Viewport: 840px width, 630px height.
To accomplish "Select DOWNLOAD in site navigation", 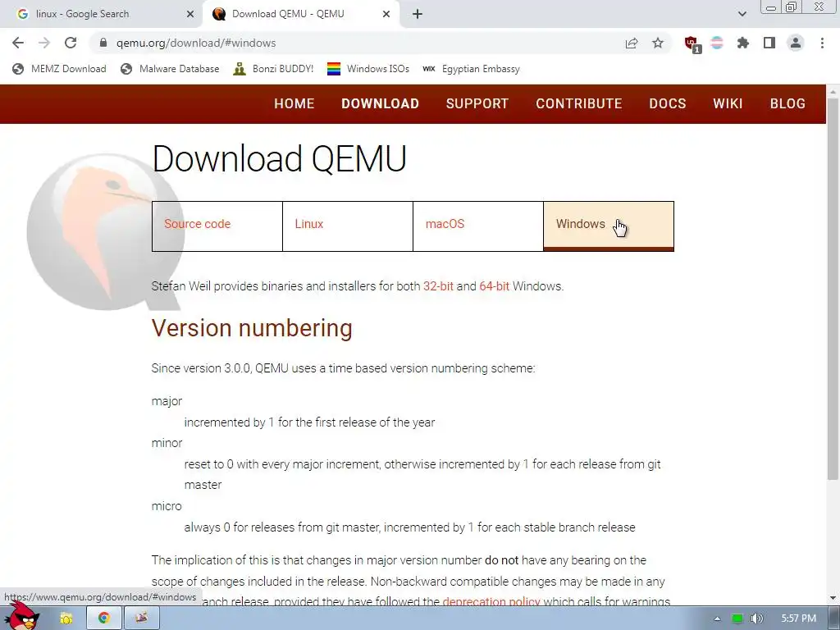I will (x=381, y=103).
